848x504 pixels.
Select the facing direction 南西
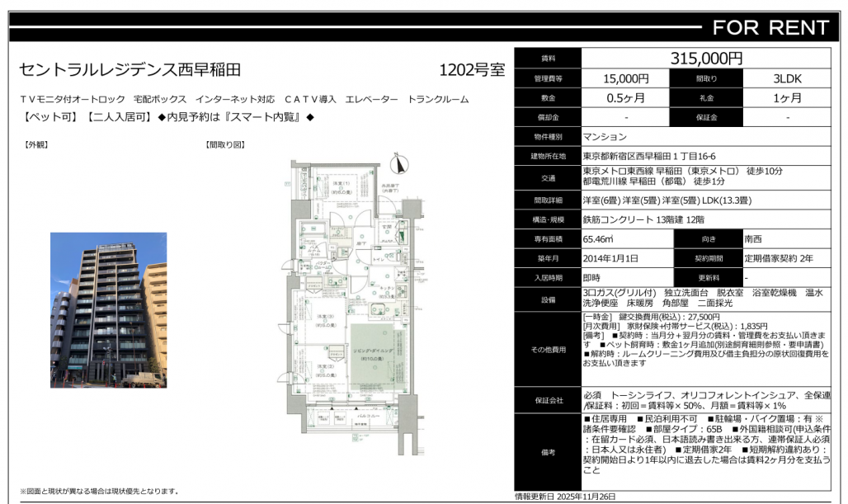click(x=753, y=239)
